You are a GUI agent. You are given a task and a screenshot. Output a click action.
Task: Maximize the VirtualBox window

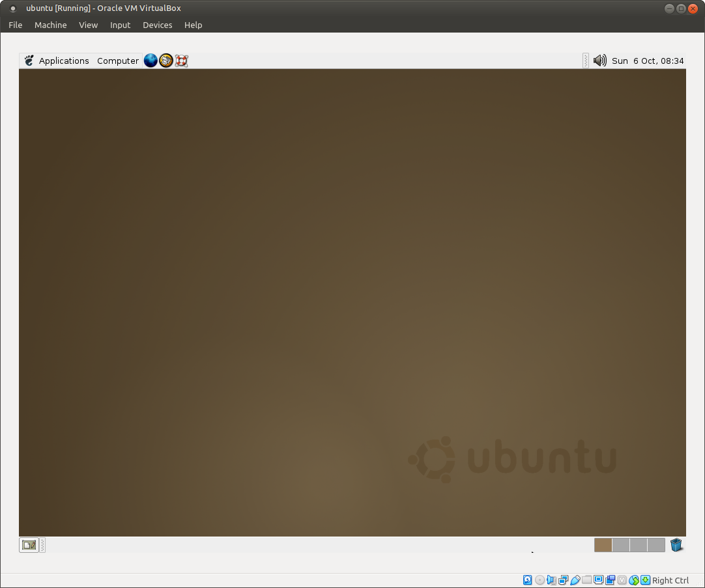(x=681, y=8)
